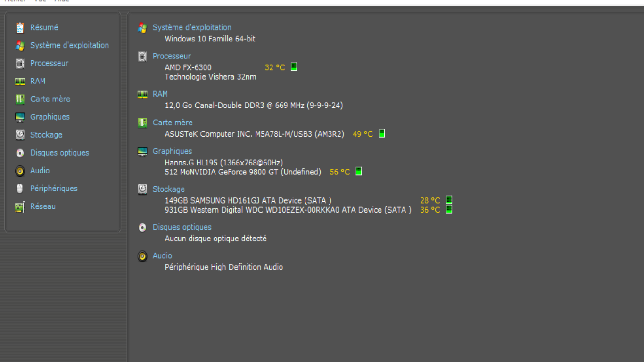Select the Graphiques monitor icon in sidebar
This screenshot has height=362, width=644.
(20, 117)
